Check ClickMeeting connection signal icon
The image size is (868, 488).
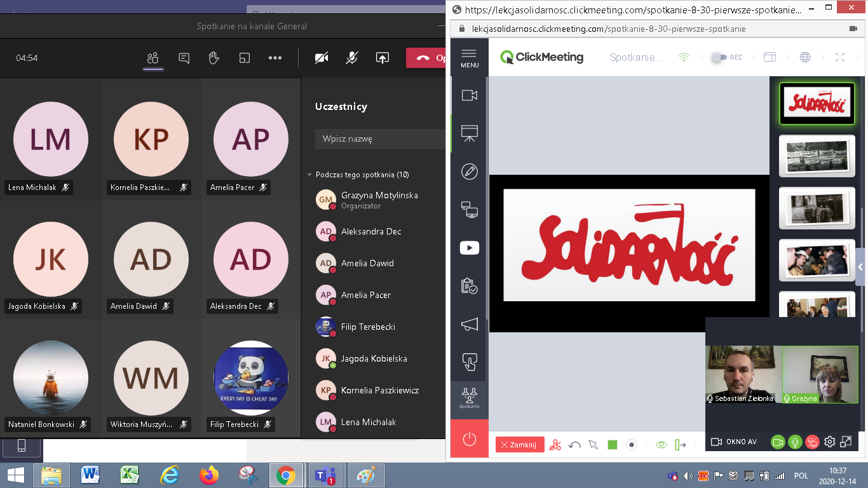coord(684,57)
